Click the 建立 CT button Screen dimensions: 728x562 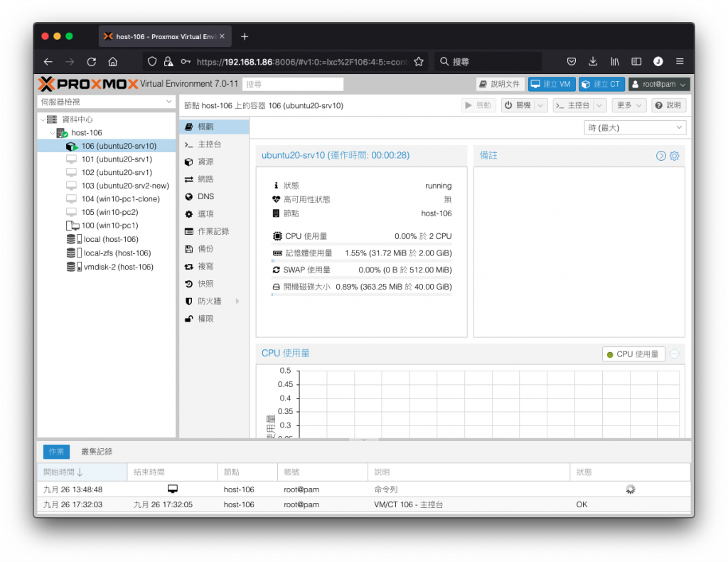(601, 84)
